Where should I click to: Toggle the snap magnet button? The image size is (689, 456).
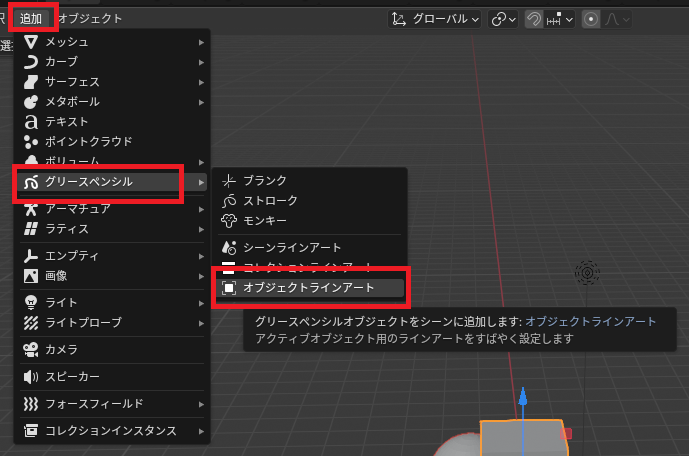click(x=535, y=19)
